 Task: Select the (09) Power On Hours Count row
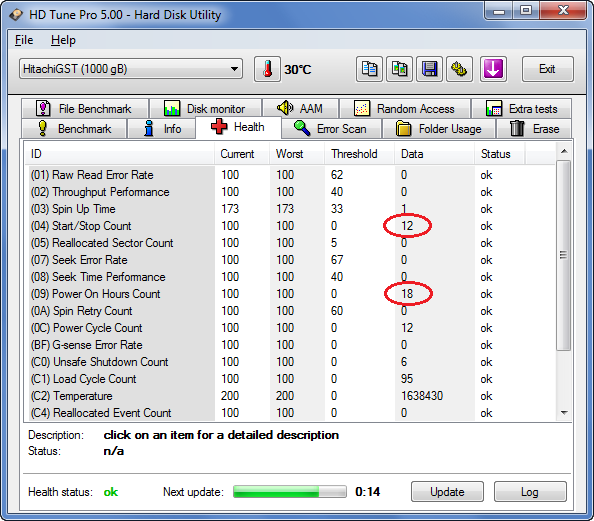(290, 294)
